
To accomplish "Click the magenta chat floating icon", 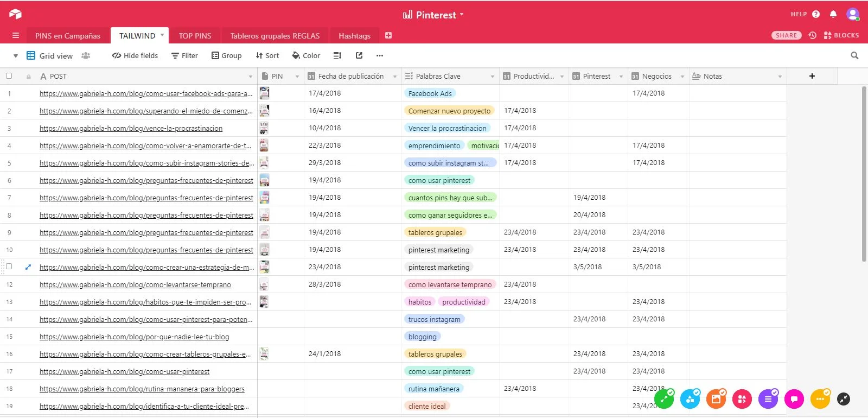I will 794,399.
